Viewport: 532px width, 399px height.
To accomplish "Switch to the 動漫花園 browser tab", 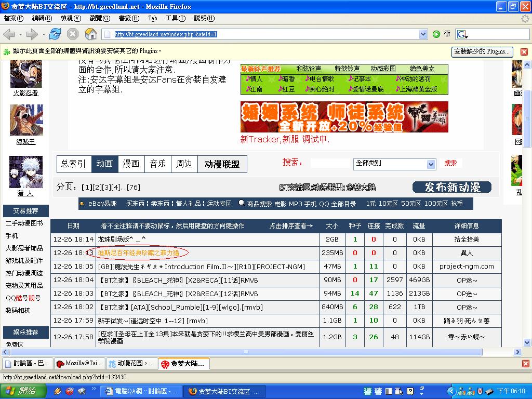I will coord(132,364).
